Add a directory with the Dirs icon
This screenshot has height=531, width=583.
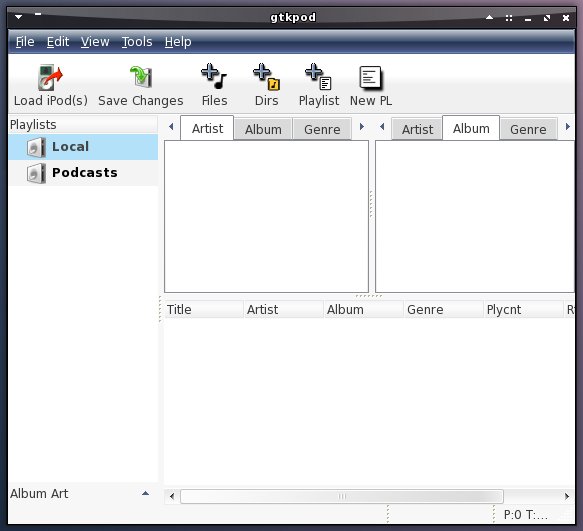266,77
